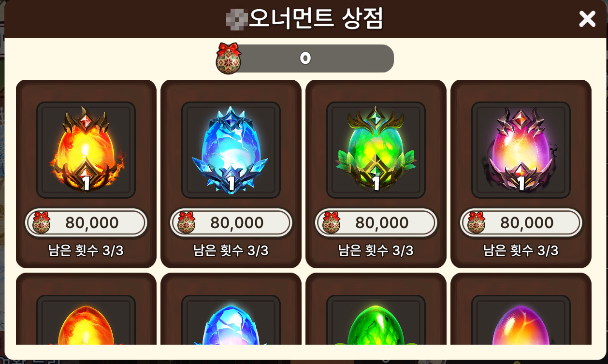Select the blue ice crystal ornament egg

(231, 150)
